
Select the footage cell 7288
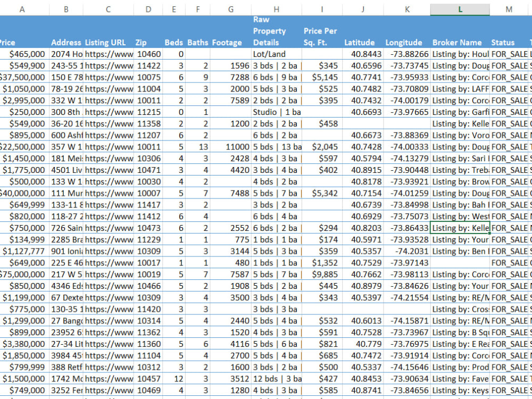(231, 77)
